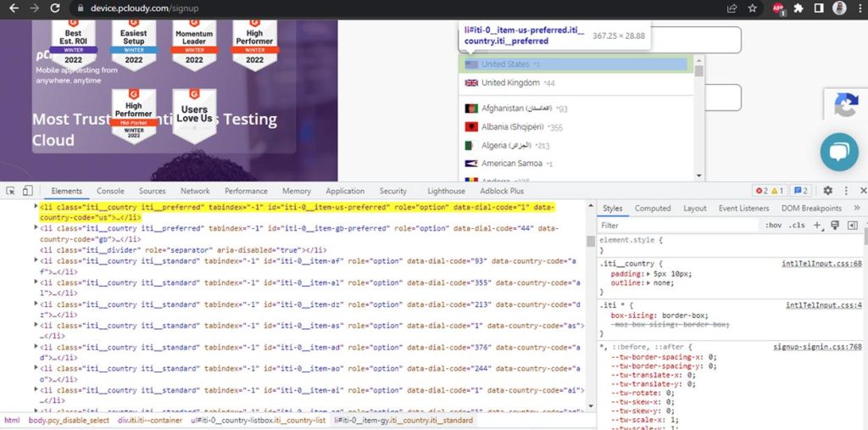Open the Extensions puzzle icon
This screenshot has width=868, height=430.
[798, 8]
